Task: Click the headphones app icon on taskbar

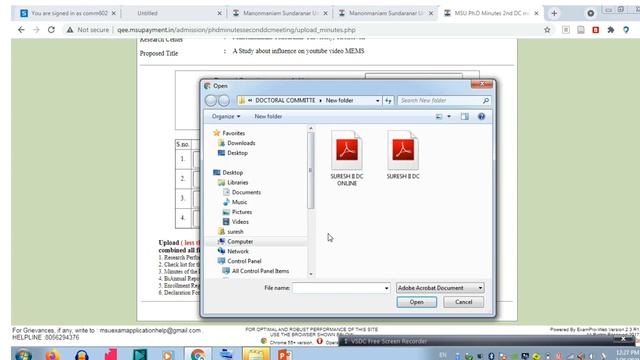Action: [x=82, y=354]
